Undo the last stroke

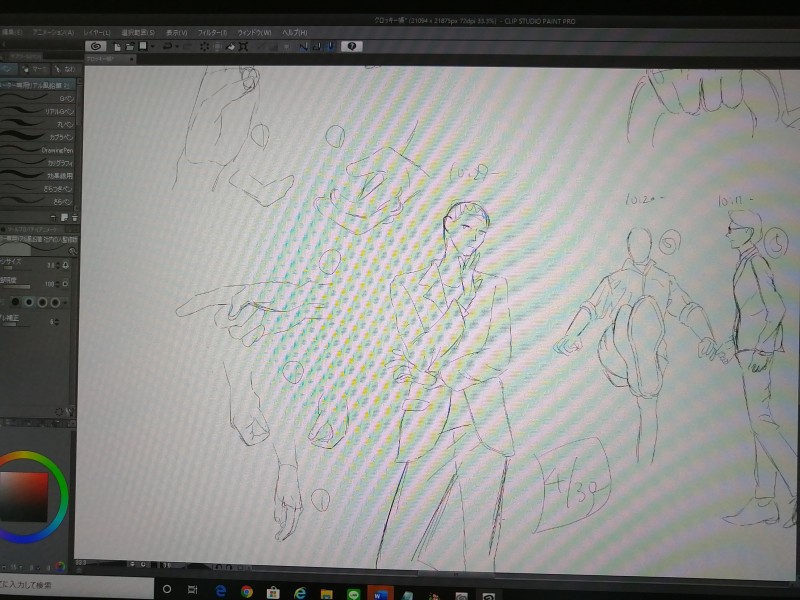coord(167,46)
